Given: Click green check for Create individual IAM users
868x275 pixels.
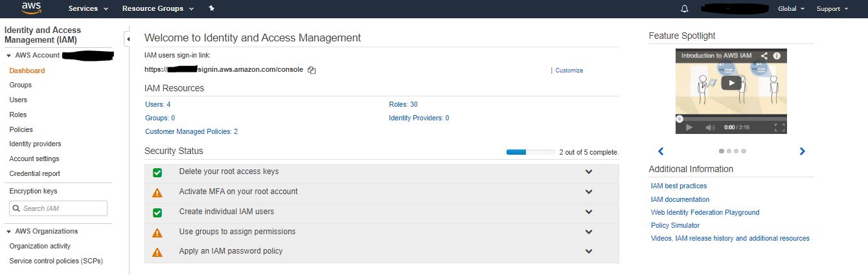Looking at the screenshot, I should tap(157, 212).
